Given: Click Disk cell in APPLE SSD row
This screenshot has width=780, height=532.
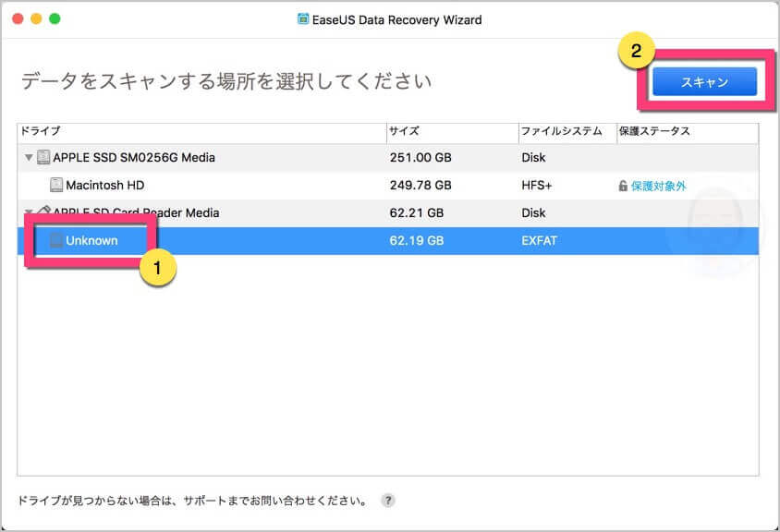Looking at the screenshot, I should point(533,158).
